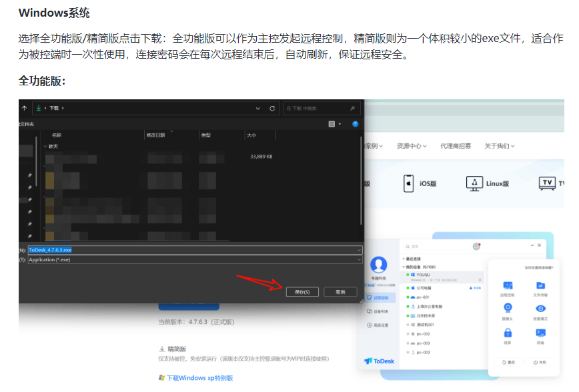The height and width of the screenshot is (392, 579).
Task: Click the 观看模式 eye icon
Action: coord(540,308)
